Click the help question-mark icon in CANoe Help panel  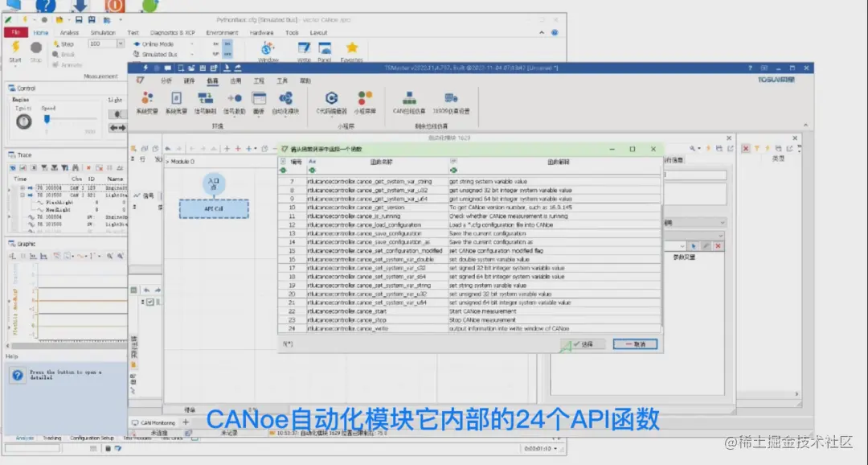pos(17,376)
